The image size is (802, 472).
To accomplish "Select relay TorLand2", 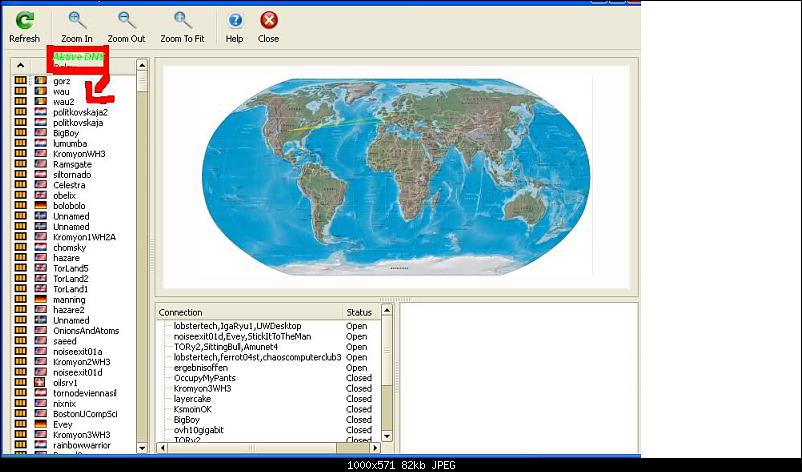I will point(71,279).
